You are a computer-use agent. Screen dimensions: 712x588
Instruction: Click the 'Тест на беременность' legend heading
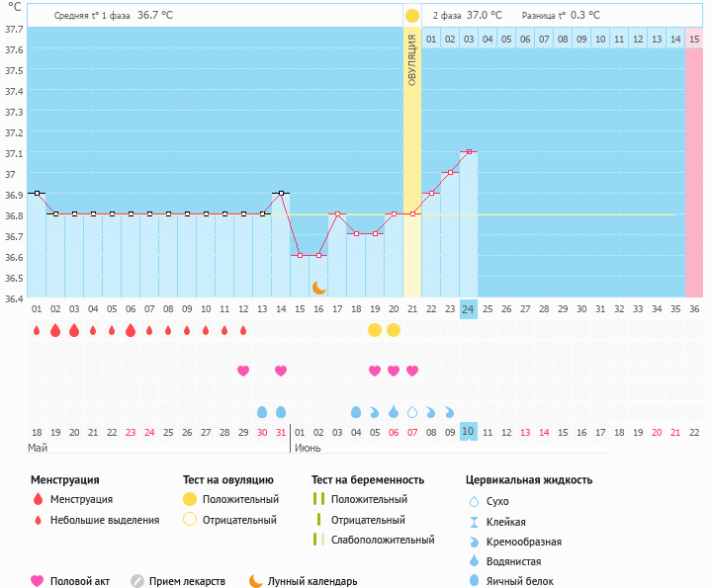(367, 479)
